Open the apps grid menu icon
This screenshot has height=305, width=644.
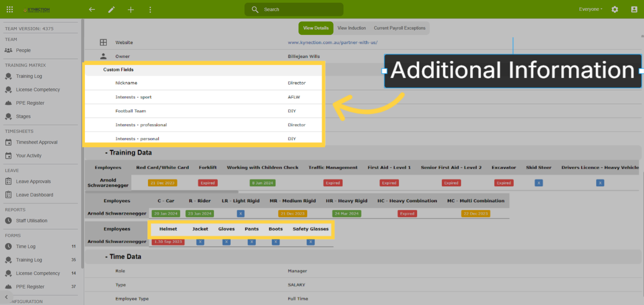coord(10,9)
